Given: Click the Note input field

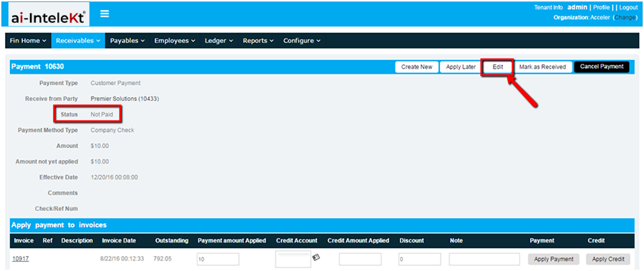Looking at the screenshot, I should coord(484,259).
